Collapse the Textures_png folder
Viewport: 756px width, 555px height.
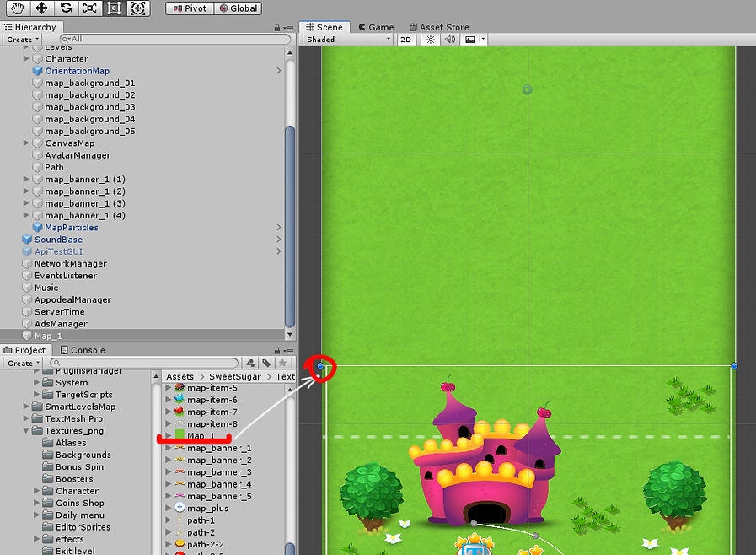click(x=26, y=431)
